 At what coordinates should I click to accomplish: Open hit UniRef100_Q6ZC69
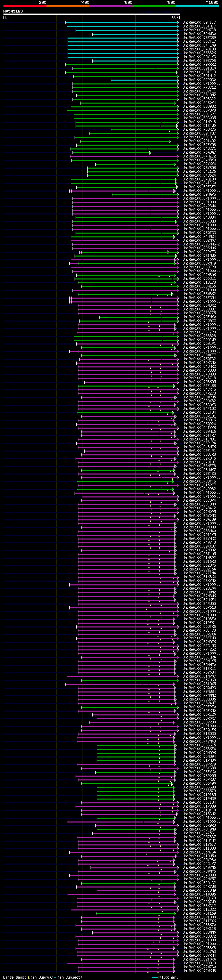(199, 38)
